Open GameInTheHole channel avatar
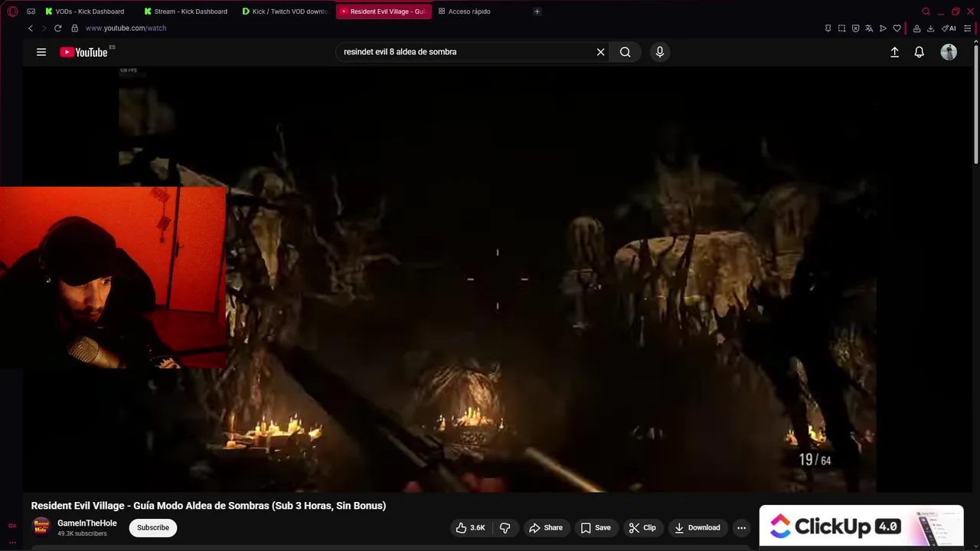Viewport: 980px width, 551px height. point(41,527)
